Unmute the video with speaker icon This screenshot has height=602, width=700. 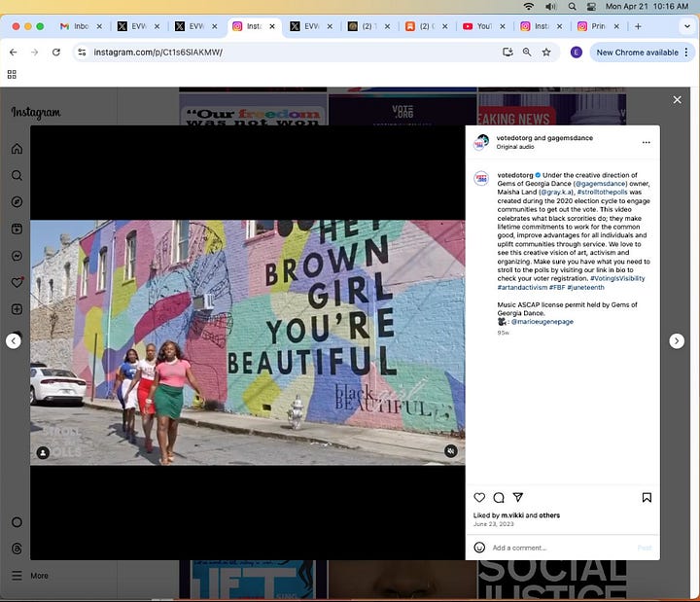(451, 451)
